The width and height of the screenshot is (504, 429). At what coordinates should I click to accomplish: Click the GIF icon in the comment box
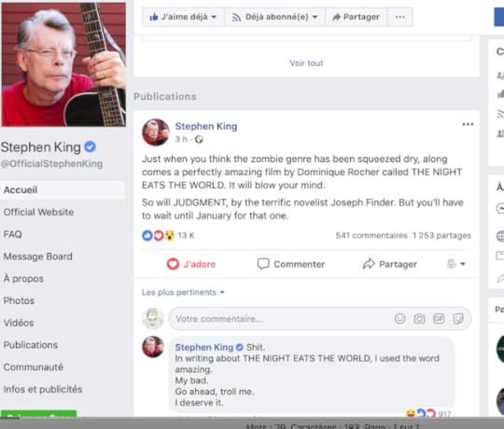tap(439, 319)
